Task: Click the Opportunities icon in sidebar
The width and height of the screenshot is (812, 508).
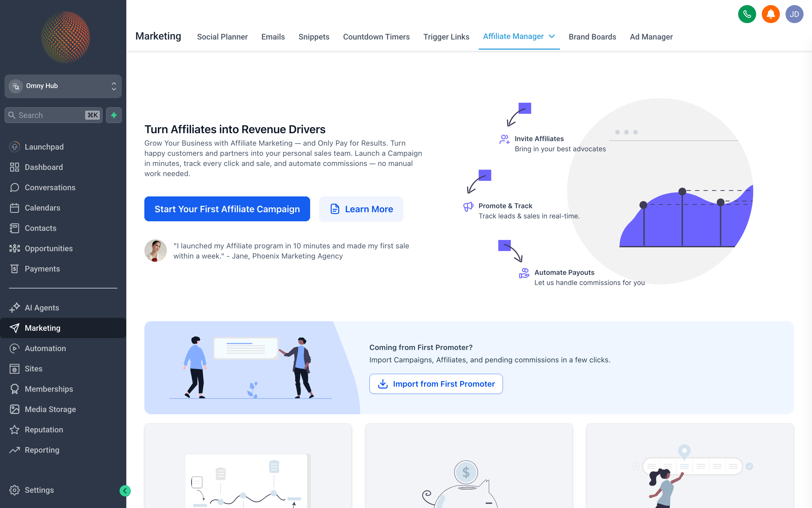Action: point(14,248)
